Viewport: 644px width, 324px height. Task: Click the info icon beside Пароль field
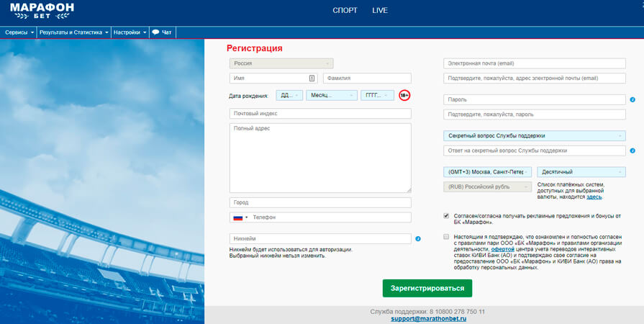632,99
